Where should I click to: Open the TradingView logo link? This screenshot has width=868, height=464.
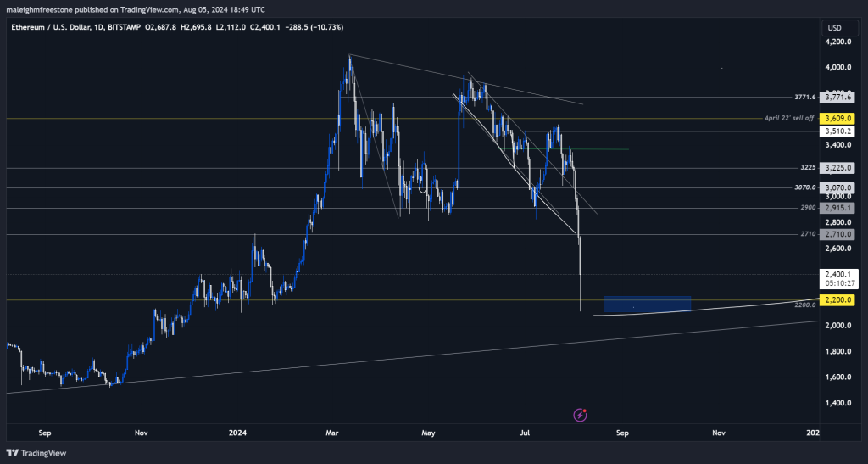[x=36, y=453]
